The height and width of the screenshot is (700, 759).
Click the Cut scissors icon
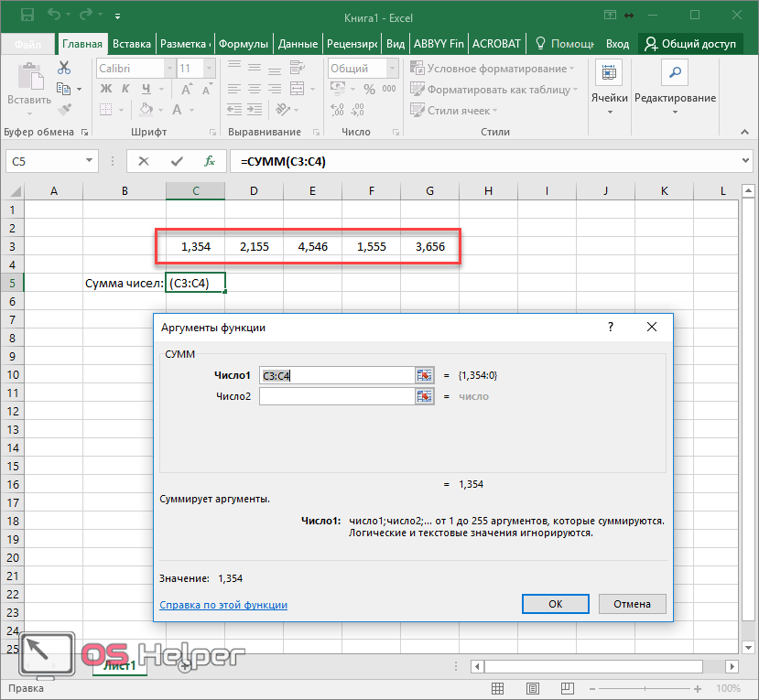64,68
